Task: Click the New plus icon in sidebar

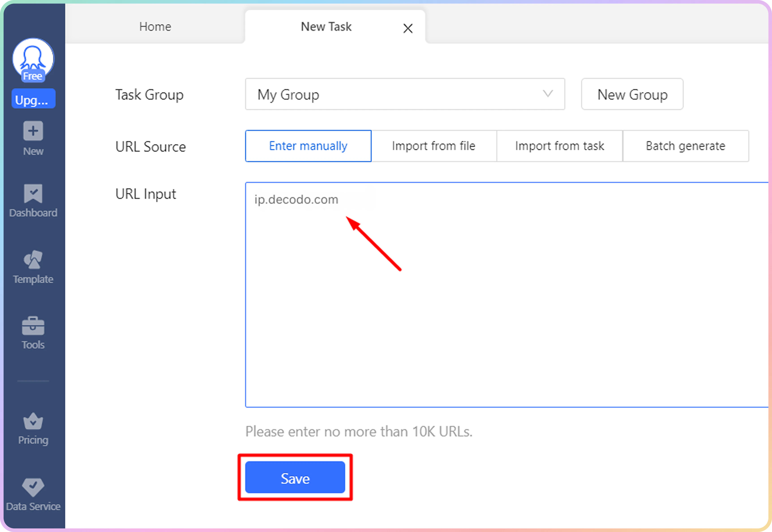Action: [33, 131]
